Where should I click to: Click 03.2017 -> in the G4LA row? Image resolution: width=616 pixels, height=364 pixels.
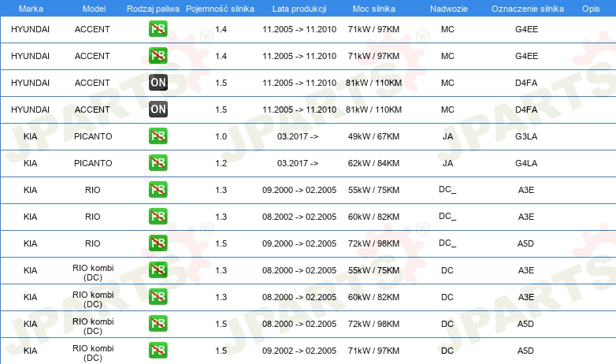point(298,163)
